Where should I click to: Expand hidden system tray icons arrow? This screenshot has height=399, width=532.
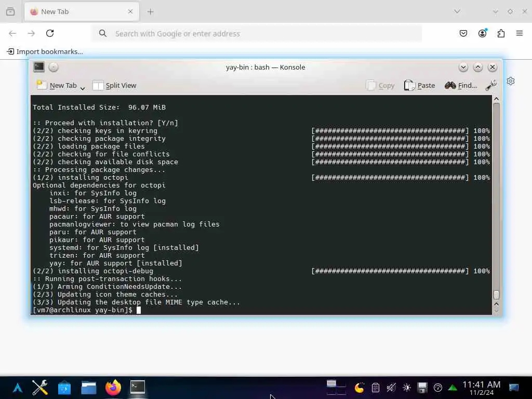453,388
